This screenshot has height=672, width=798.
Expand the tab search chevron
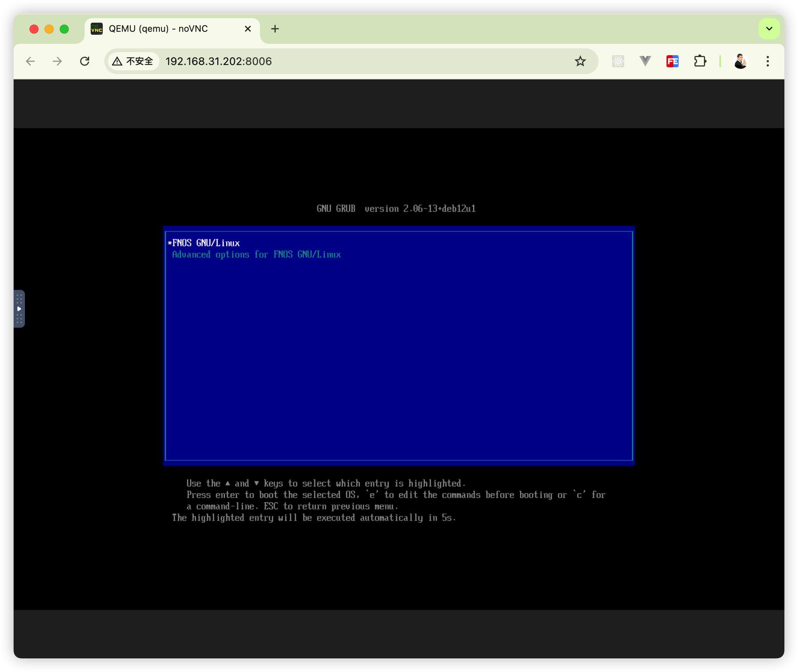769,29
